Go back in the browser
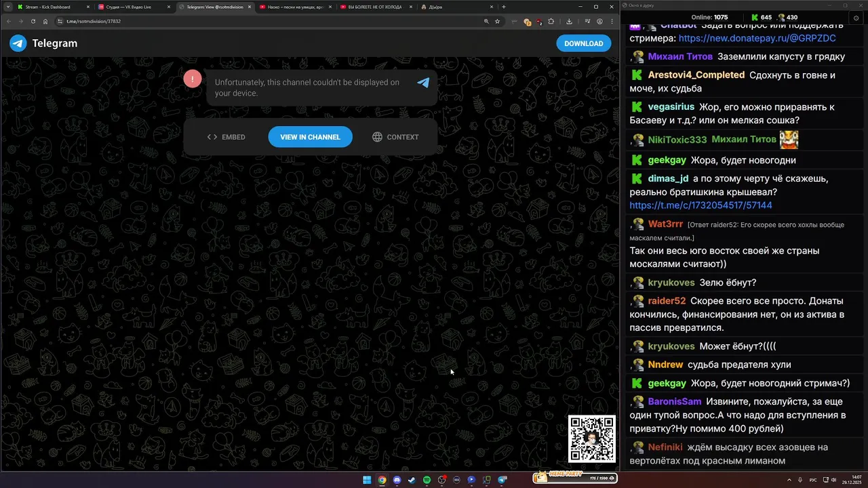868x488 pixels. [x=9, y=21]
